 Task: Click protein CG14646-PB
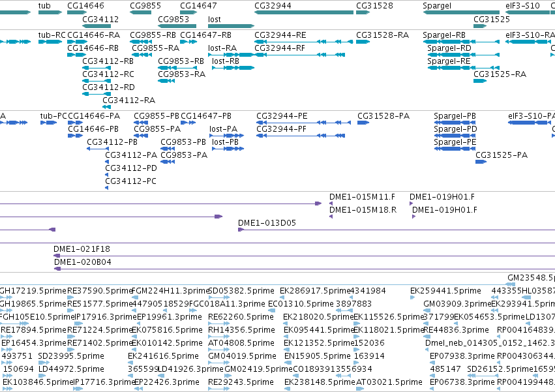[x=93, y=129]
